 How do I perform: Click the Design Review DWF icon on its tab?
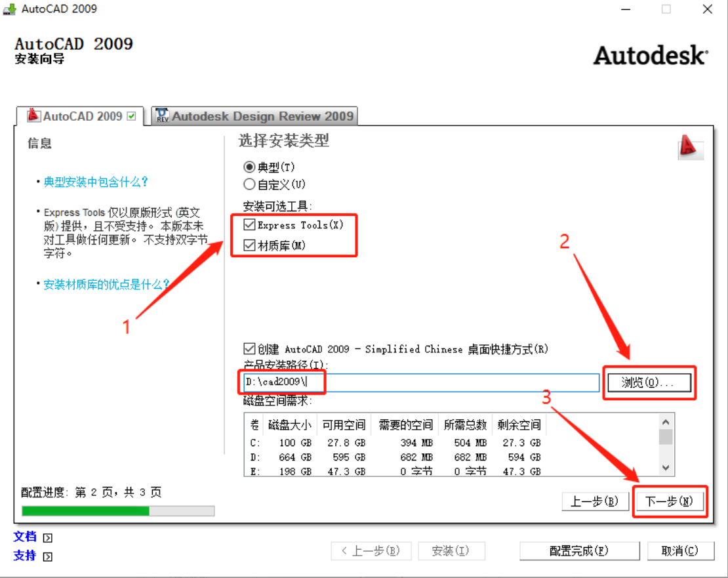coord(161,115)
